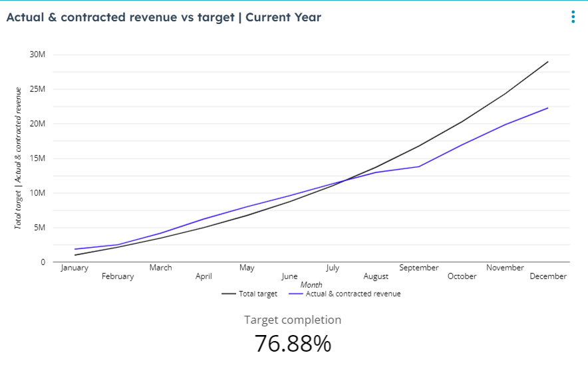The image size is (588, 367).
Task: Click the October axis label
Action: point(462,276)
